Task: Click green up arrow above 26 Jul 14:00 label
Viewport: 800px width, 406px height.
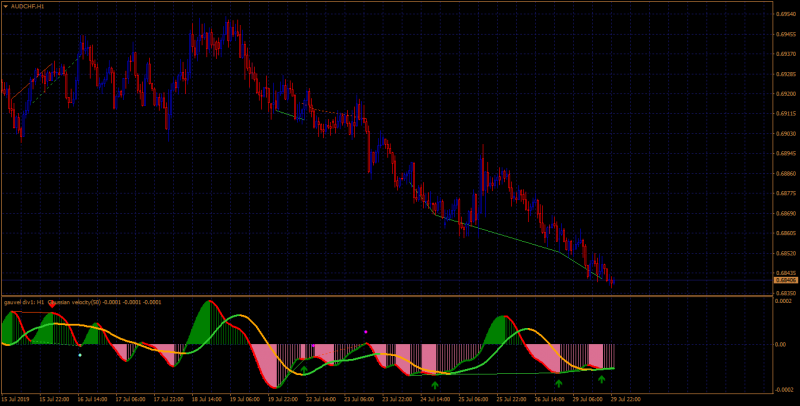Action: pos(559,383)
